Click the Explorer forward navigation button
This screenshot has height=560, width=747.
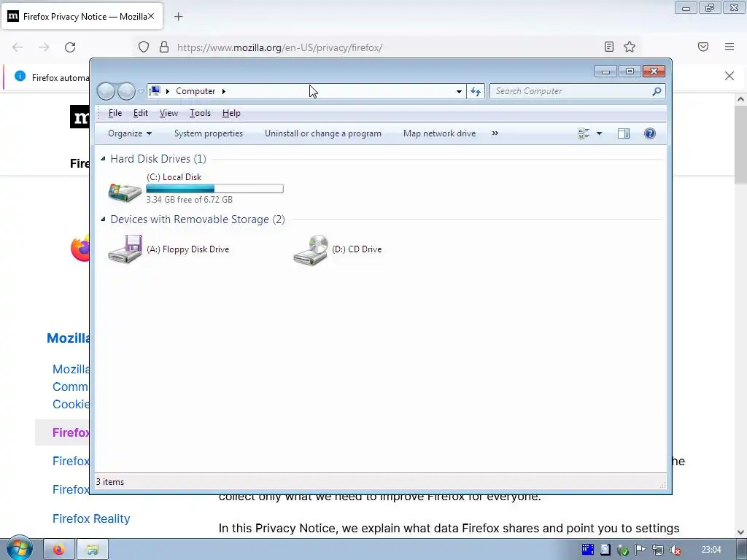pyautogui.click(x=126, y=91)
